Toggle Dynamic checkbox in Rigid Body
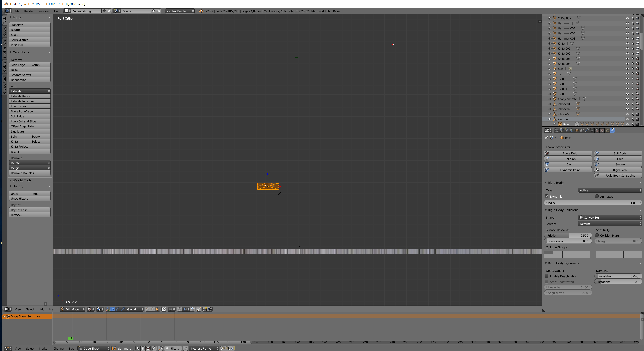This screenshot has width=644, height=351. pyautogui.click(x=547, y=196)
